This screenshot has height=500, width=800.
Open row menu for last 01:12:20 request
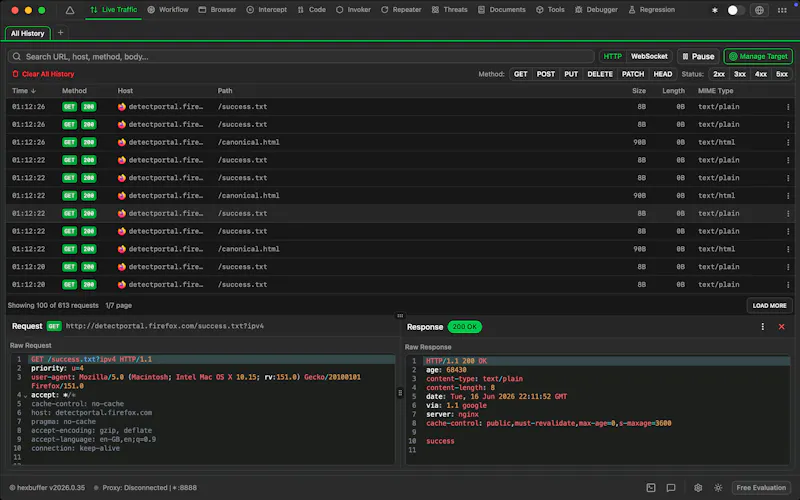[788, 285]
